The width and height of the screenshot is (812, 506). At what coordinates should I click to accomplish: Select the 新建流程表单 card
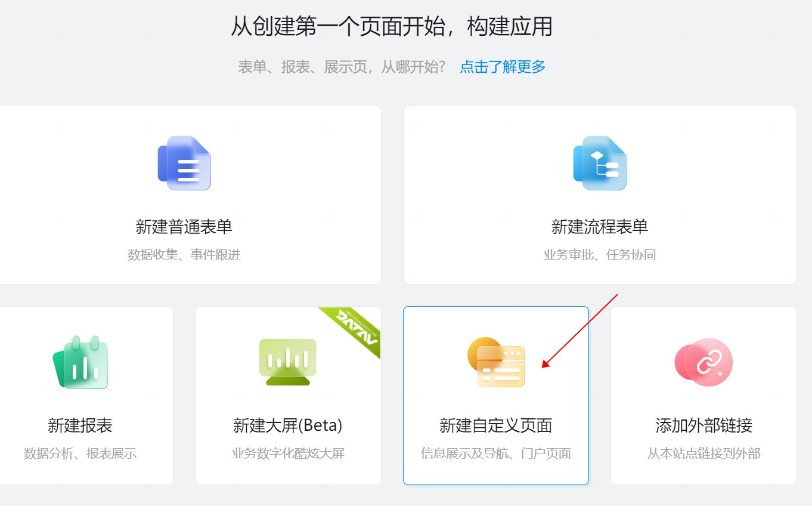click(x=599, y=194)
